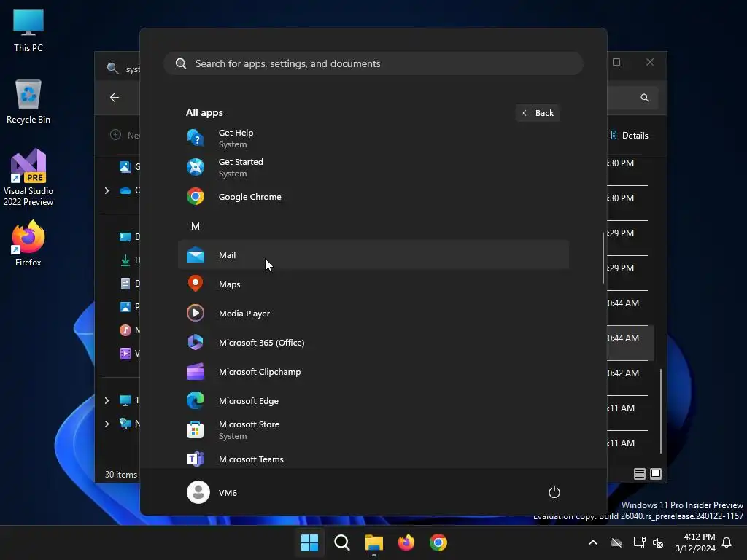Expand OneDrive node in File Explorer sidebar
Viewport: 747px width, 560px height.
[x=107, y=190]
